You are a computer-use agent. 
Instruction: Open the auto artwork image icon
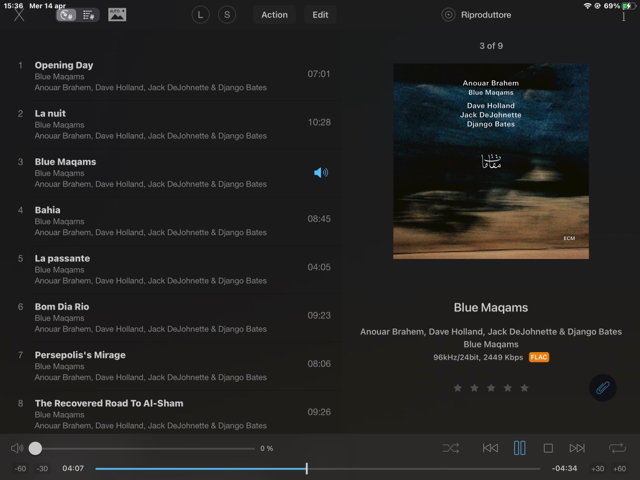[117, 15]
